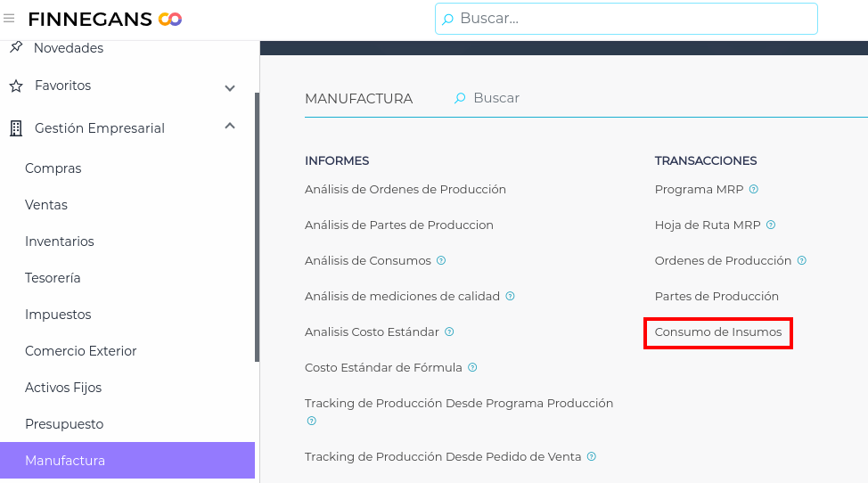
Task: Expand the Favoritos section
Action: pyautogui.click(x=230, y=87)
